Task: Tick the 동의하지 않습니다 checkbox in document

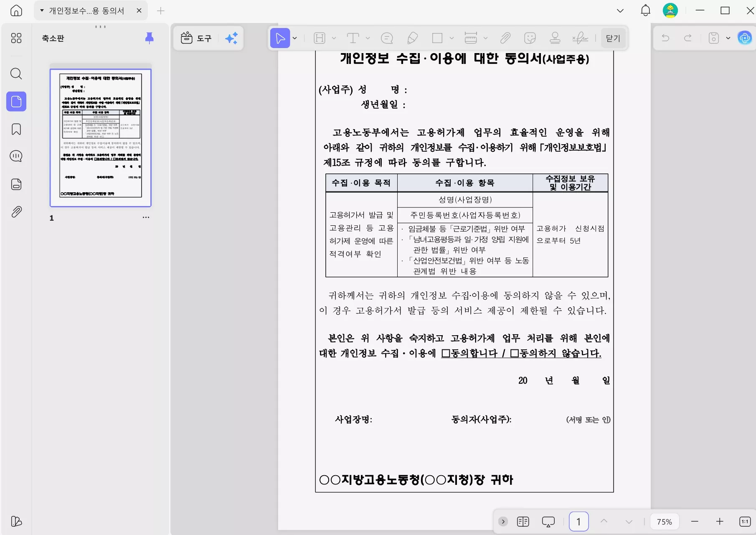Action: [x=515, y=354]
